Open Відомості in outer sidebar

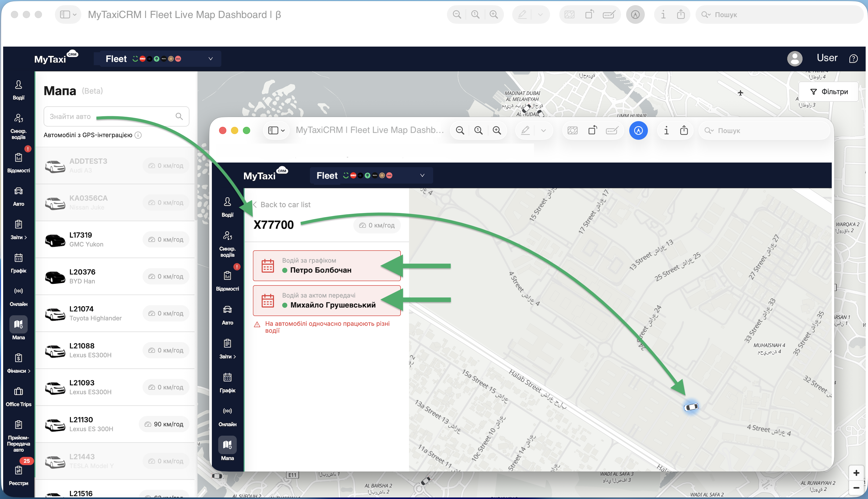(x=18, y=163)
